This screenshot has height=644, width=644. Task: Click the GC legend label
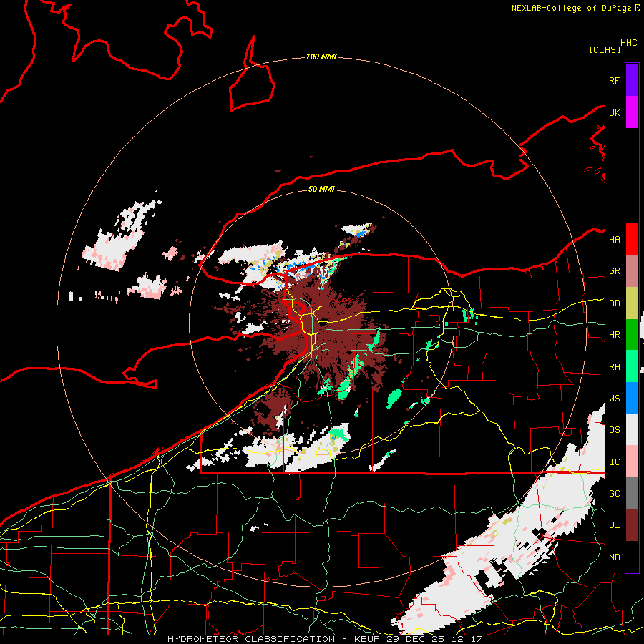pos(614,494)
